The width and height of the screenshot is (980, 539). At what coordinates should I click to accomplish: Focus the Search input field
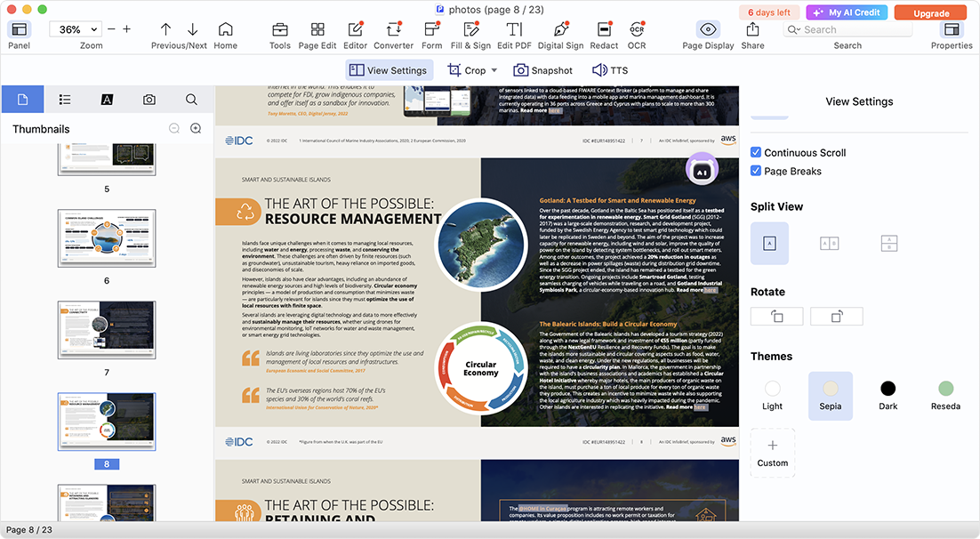point(847,29)
